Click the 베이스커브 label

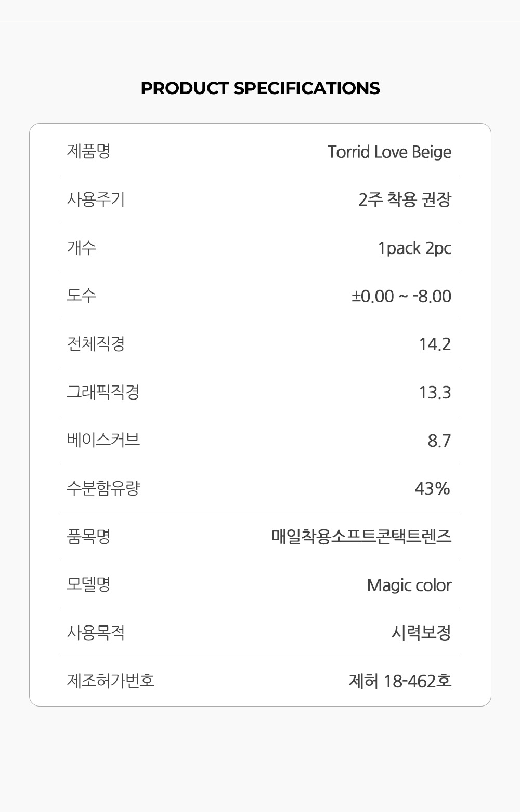coord(103,440)
